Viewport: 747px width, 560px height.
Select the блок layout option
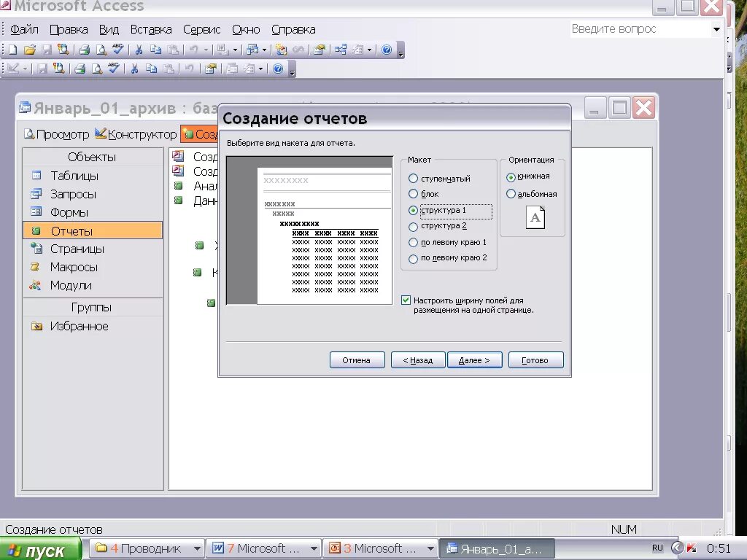pyautogui.click(x=413, y=194)
